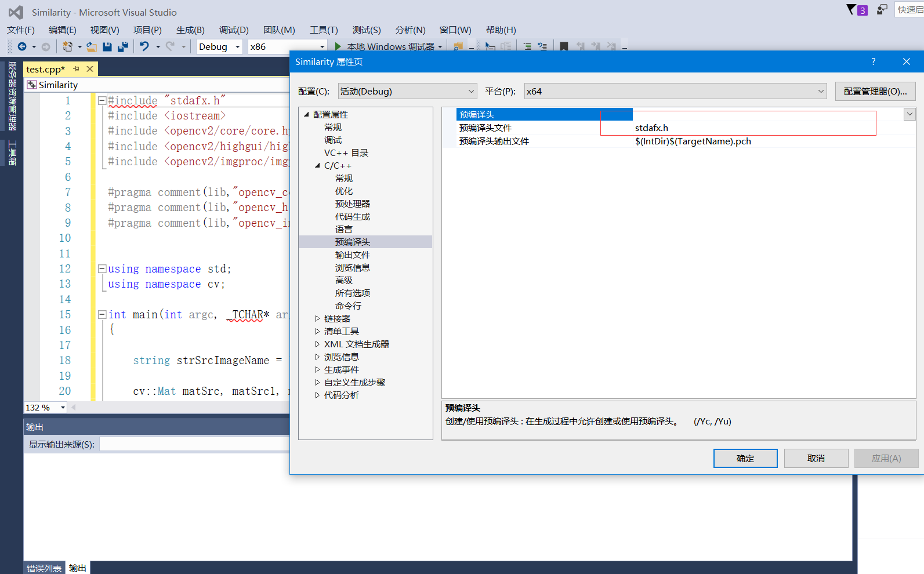Viewport: 924px width, 574px height.
Task: Click the bookmark toolbar icon
Action: 564,46
